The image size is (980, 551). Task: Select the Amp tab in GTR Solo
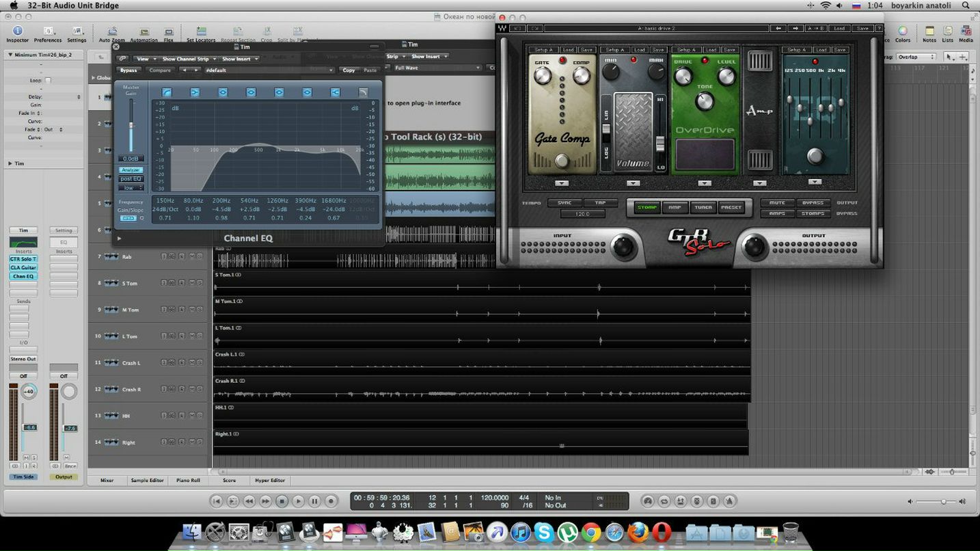click(x=675, y=207)
